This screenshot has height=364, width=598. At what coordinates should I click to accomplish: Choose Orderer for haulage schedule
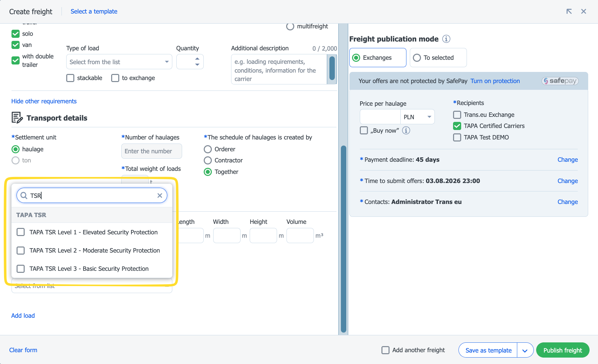(x=208, y=149)
